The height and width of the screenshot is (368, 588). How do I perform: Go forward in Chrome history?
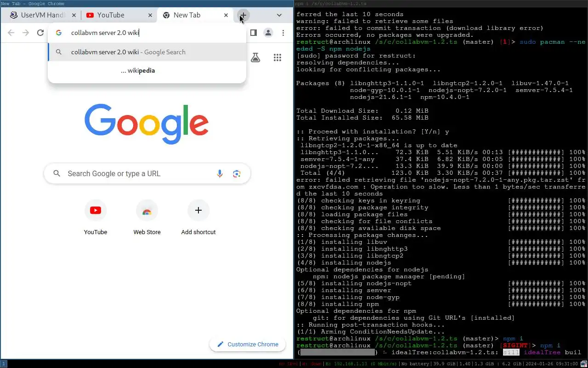point(26,33)
